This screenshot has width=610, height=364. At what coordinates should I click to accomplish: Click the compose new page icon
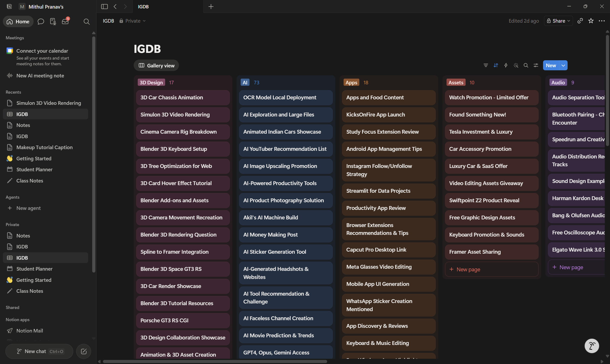tap(84, 351)
